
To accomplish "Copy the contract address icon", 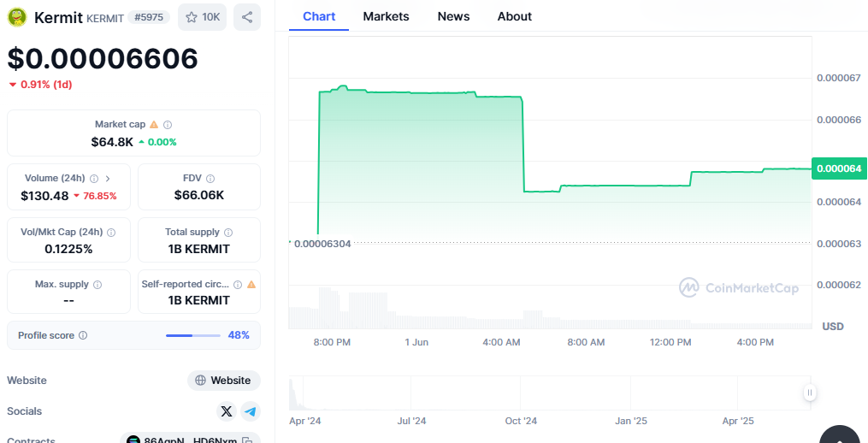I will (x=247, y=441).
